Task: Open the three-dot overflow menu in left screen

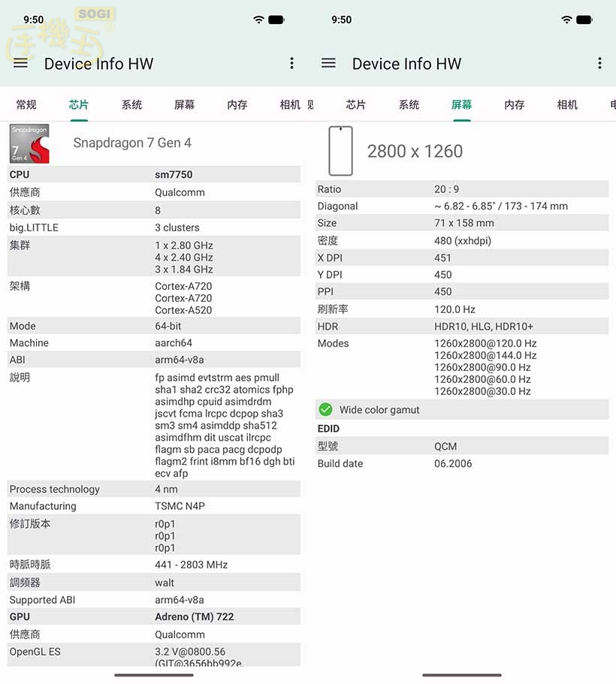Action: coord(291,63)
